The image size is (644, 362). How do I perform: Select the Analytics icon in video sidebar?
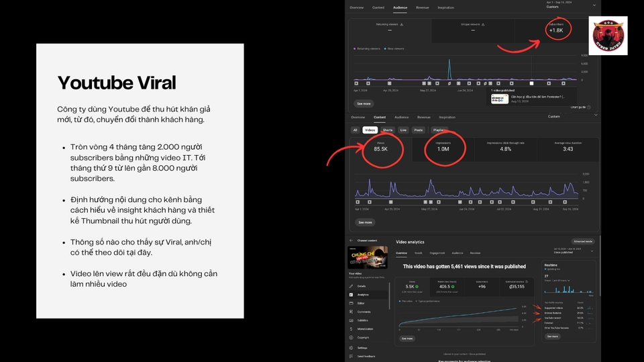(351, 295)
